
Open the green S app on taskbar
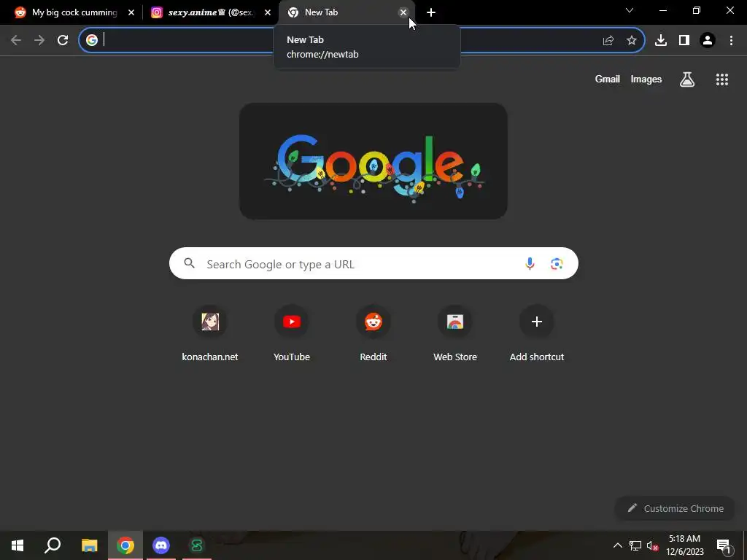pos(197,545)
